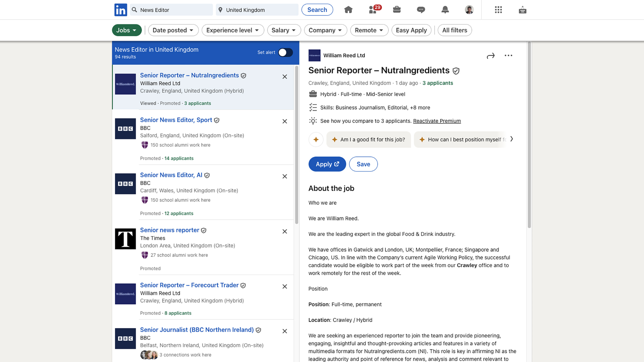Click the AI sparkle assistant button
Image resolution: width=644 pixels, height=362 pixels.
click(316, 139)
